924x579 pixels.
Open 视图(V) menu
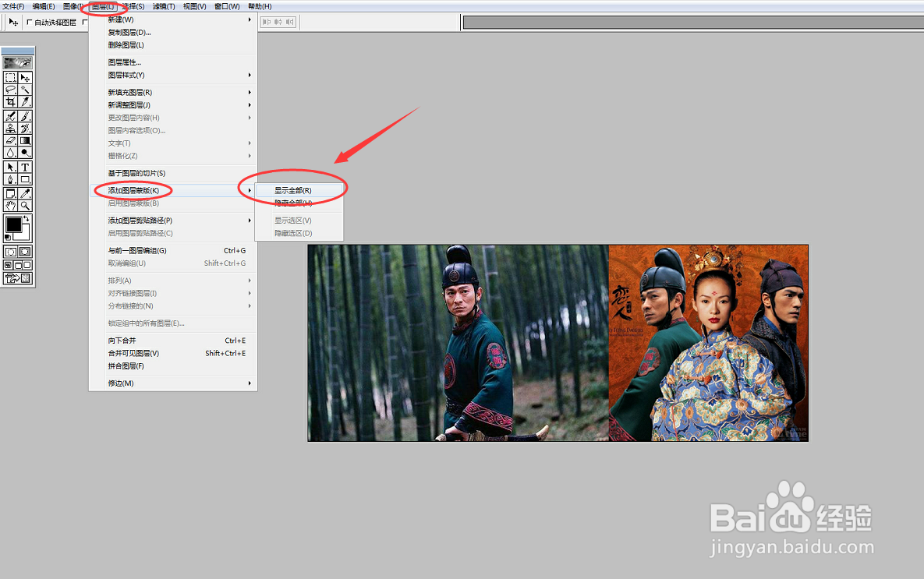[194, 6]
